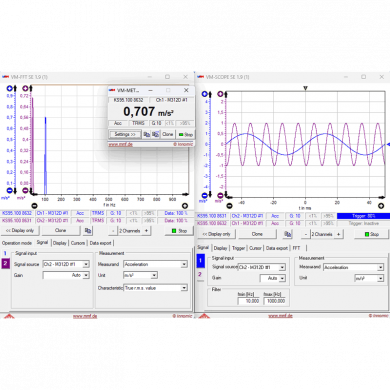
Task: Click the black plus icon at the right of the FFT frequency axis
Action: pyautogui.click(x=185, y=206)
